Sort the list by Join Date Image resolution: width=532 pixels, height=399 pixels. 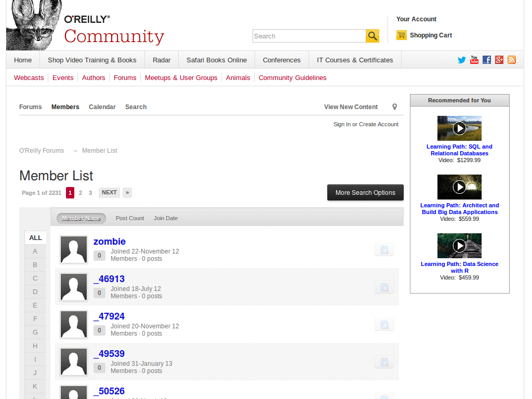pos(166,218)
